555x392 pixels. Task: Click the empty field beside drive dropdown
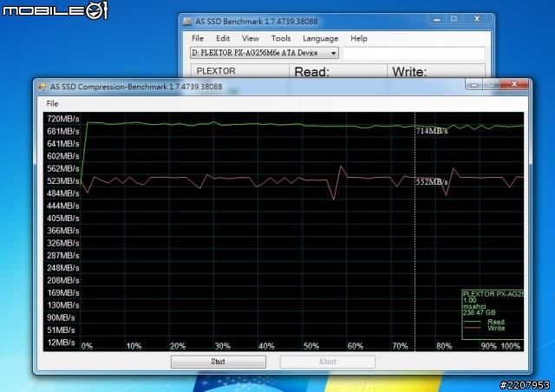pos(414,54)
